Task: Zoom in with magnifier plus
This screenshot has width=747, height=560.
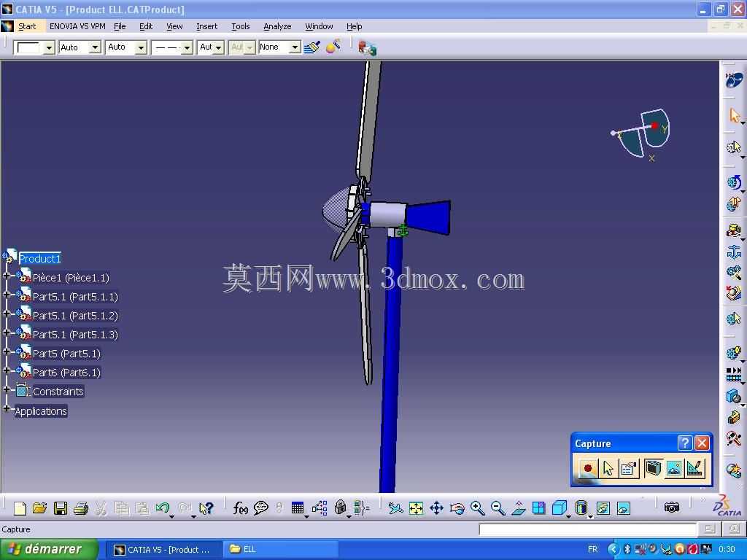Action: (477, 508)
